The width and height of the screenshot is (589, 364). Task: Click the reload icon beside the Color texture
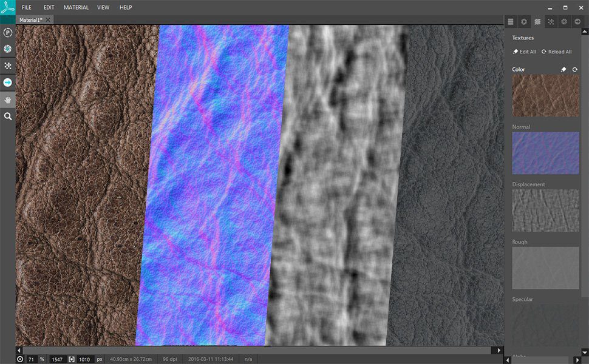(x=574, y=69)
